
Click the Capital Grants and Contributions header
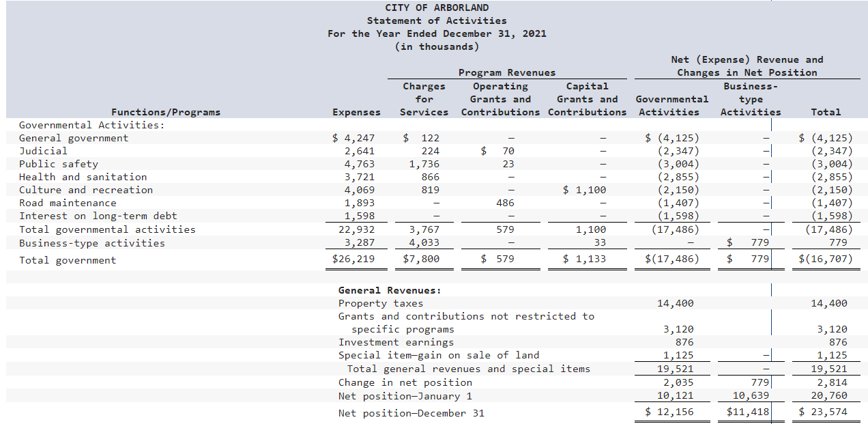click(x=587, y=99)
